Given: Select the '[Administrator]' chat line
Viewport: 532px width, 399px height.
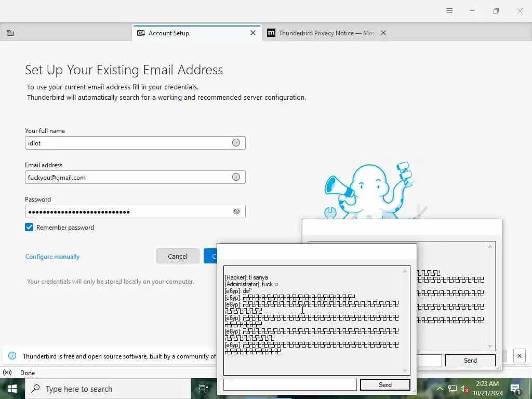Looking at the screenshot, I should click(251, 284).
